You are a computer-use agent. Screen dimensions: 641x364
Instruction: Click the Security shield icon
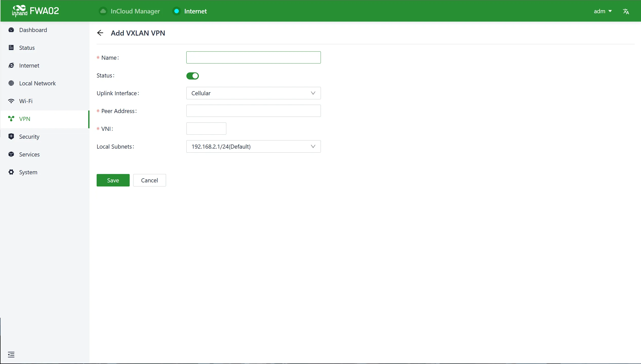tap(11, 136)
